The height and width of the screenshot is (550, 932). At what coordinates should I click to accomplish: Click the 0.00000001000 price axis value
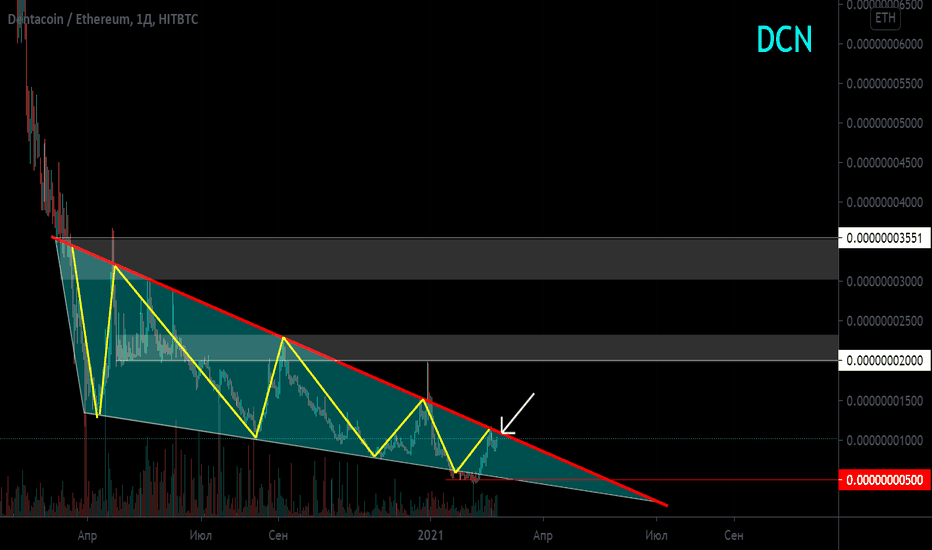884,441
